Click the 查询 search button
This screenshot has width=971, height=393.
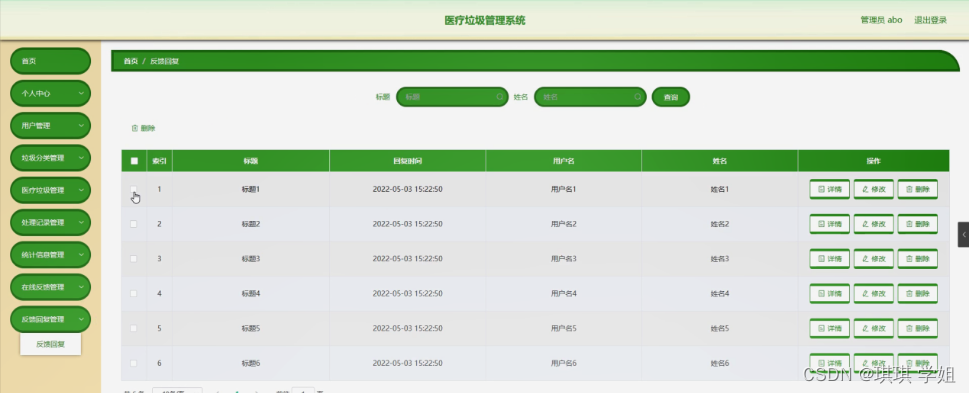pos(671,97)
